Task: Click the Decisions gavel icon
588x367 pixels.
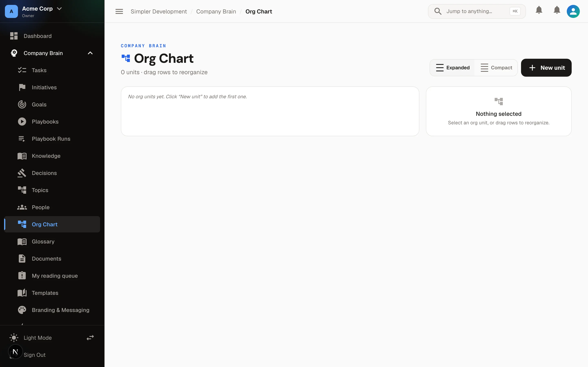Action: tap(22, 173)
